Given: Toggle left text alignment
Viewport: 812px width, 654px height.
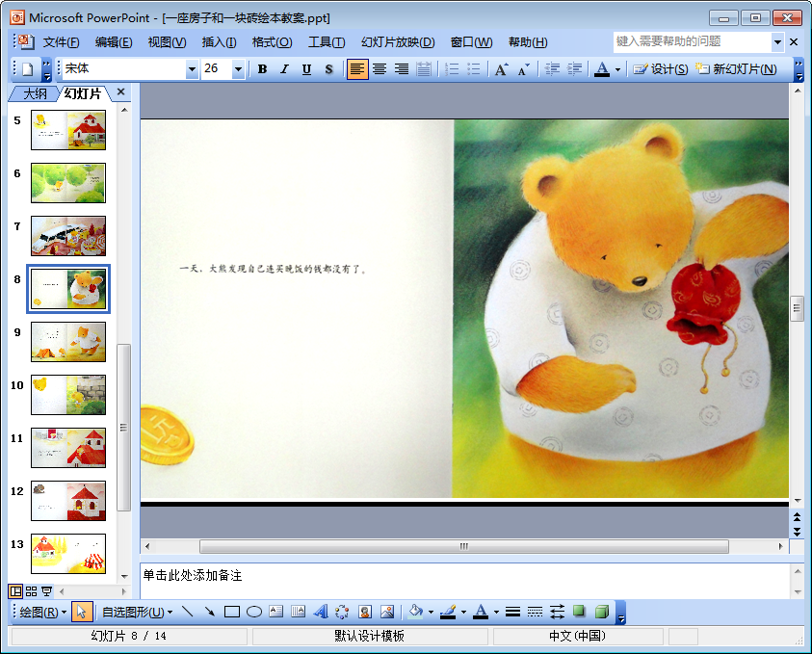Looking at the screenshot, I should click(356, 69).
